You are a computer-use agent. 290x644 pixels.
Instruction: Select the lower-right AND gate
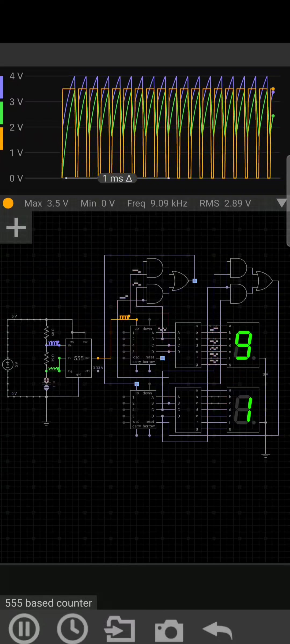coord(238,294)
